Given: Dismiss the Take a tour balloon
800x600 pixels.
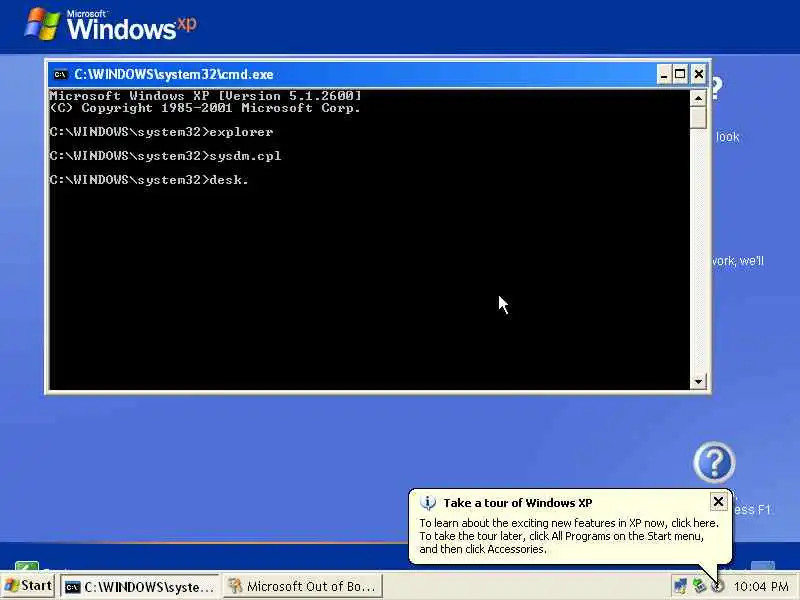Looking at the screenshot, I should (x=718, y=502).
